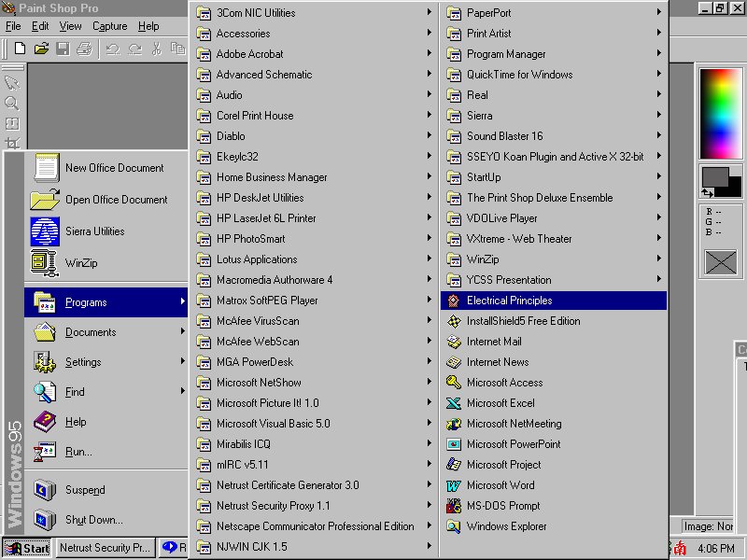Choose Shut Down from Start menu
The width and height of the screenshot is (747, 560).
93,520
